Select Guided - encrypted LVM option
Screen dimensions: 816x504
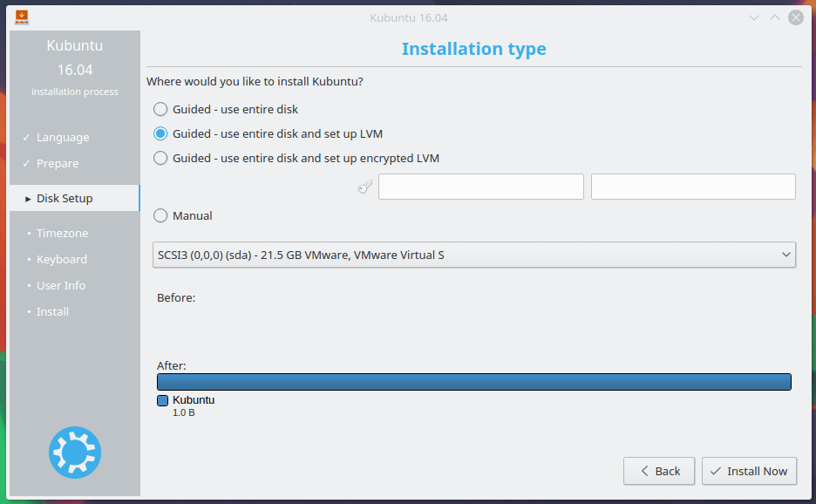(x=296, y=159)
